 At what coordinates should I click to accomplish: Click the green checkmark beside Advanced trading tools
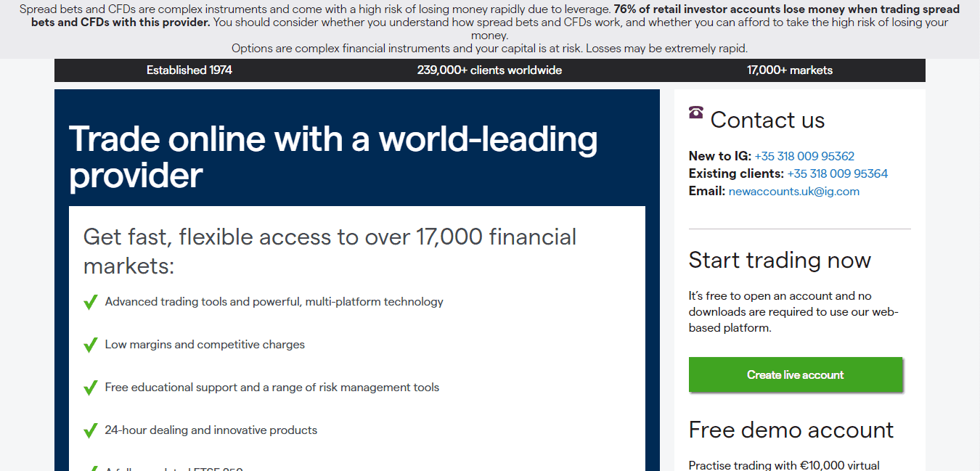tap(91, 302)
